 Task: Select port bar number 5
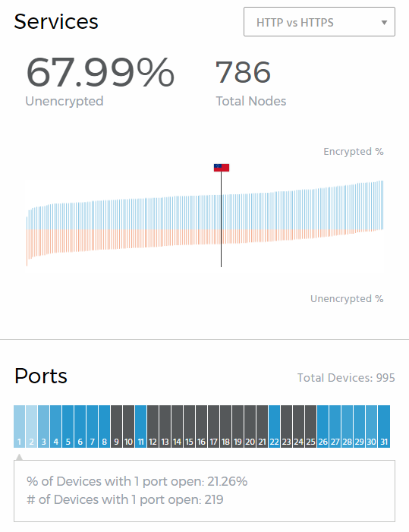[x=68, y=427]
